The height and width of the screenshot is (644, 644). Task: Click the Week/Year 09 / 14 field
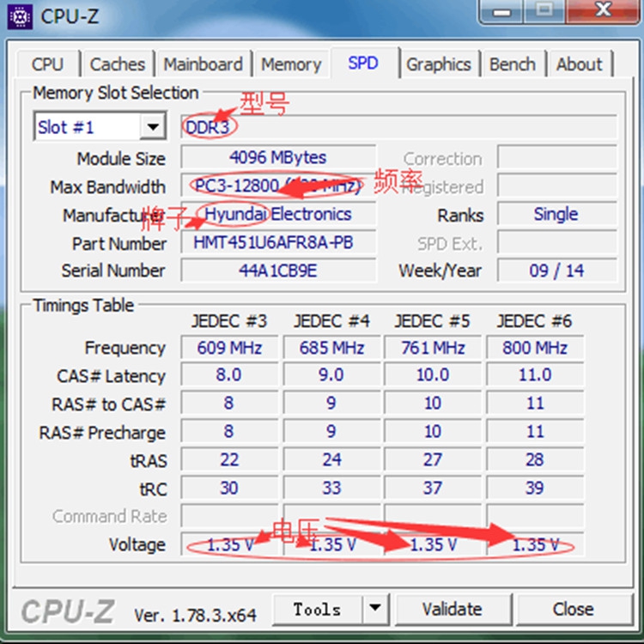click(556, 270)
